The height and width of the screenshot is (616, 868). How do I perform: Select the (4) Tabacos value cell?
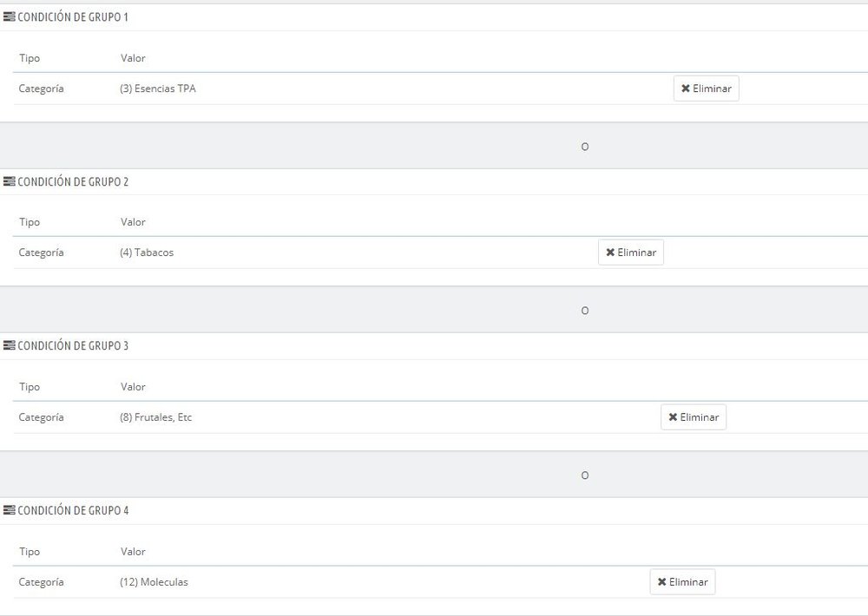[147, 252]
